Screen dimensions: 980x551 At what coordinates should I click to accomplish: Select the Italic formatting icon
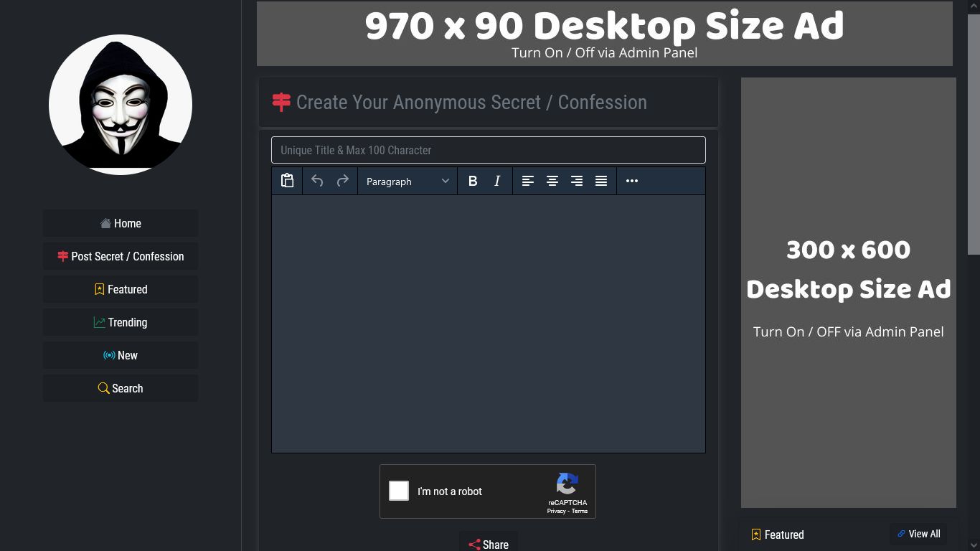(x=497, y=181)
